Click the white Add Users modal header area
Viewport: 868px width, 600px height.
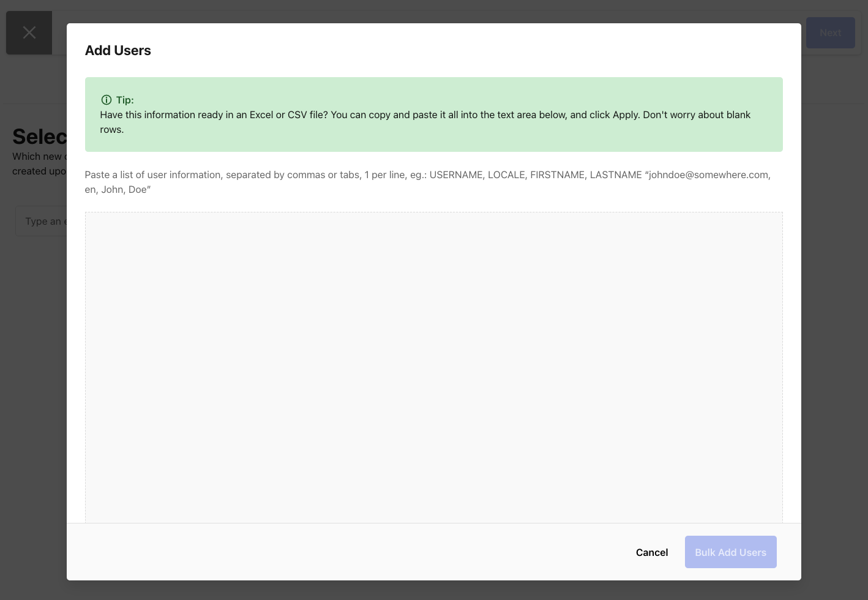tap(367, 50)
